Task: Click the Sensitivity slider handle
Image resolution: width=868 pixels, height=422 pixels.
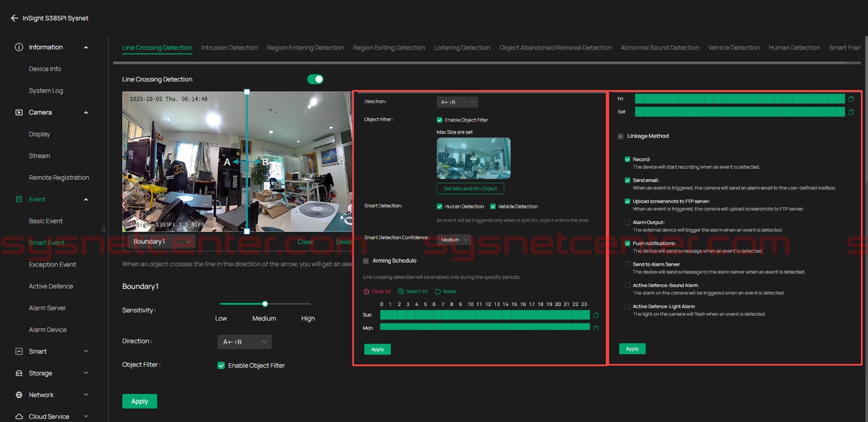Action: tap(265, 304)
